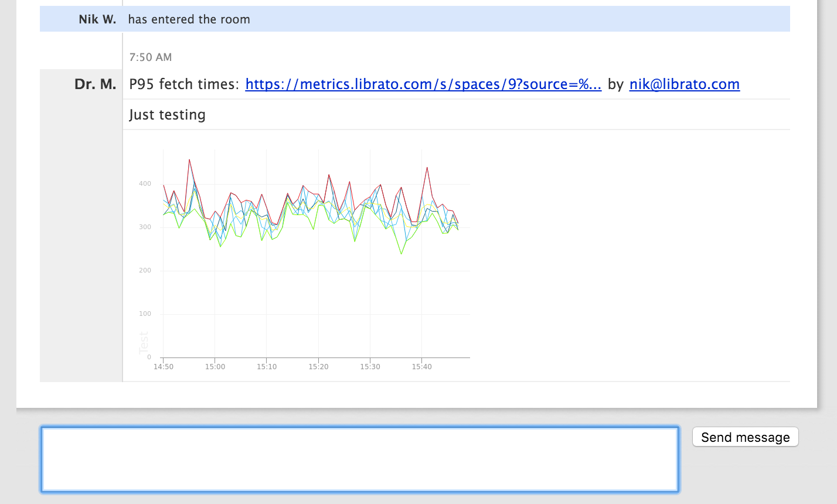Click the 15:30 x-axis label on chart

point(370,367)
